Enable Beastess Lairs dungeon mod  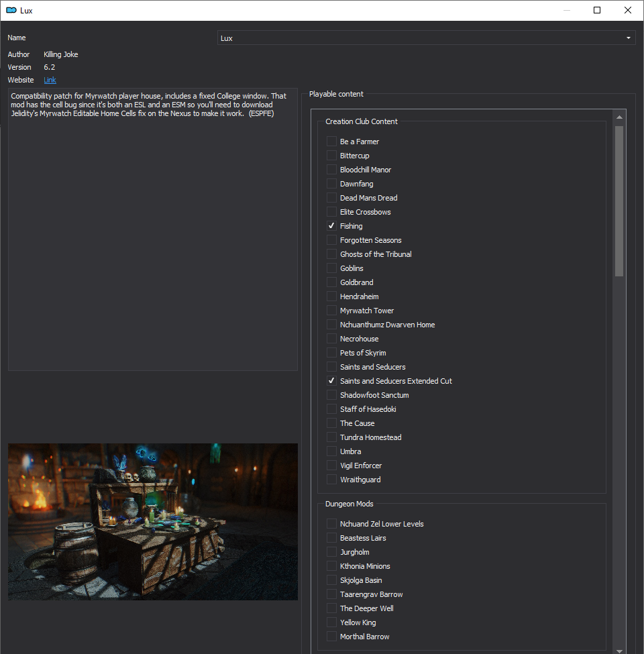tap(331, 539)
